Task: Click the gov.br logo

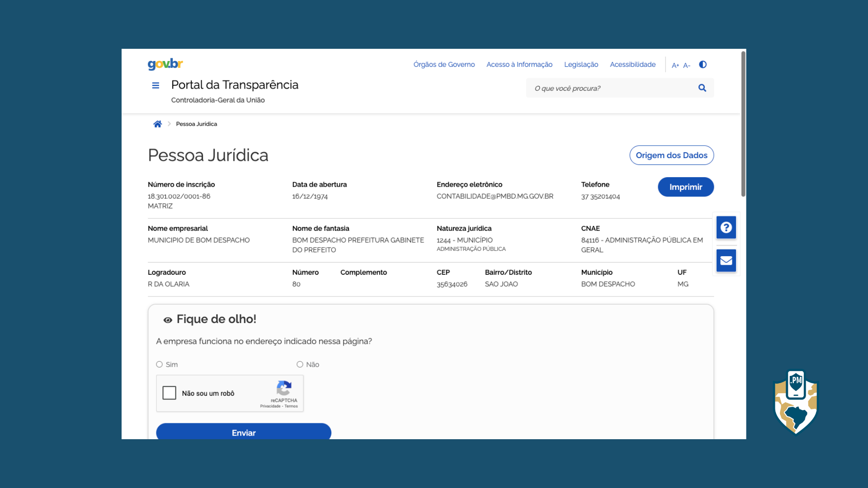Action: pyautogui.click(x=165, y=64)
